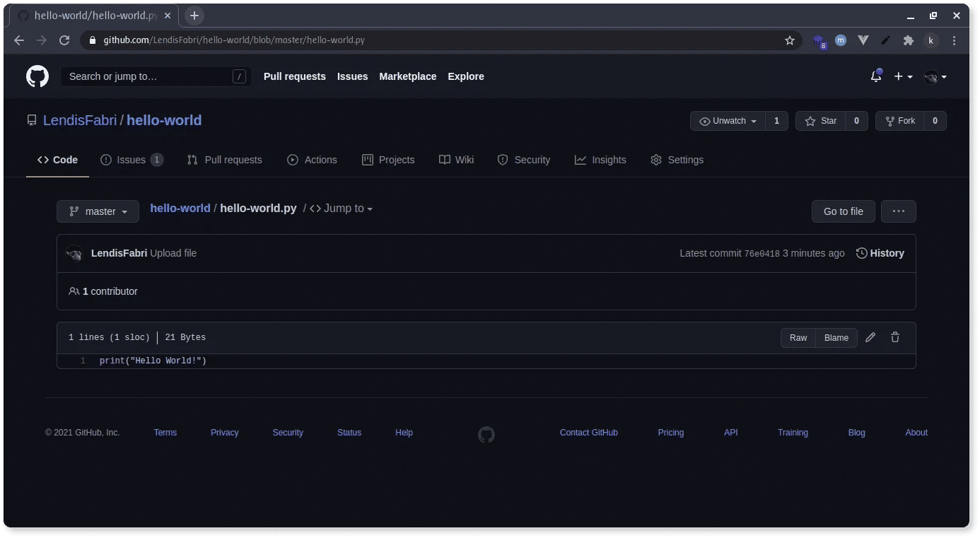Click the browser address bar URL
This screenshot has width=980, height=538.
point(234,40)
